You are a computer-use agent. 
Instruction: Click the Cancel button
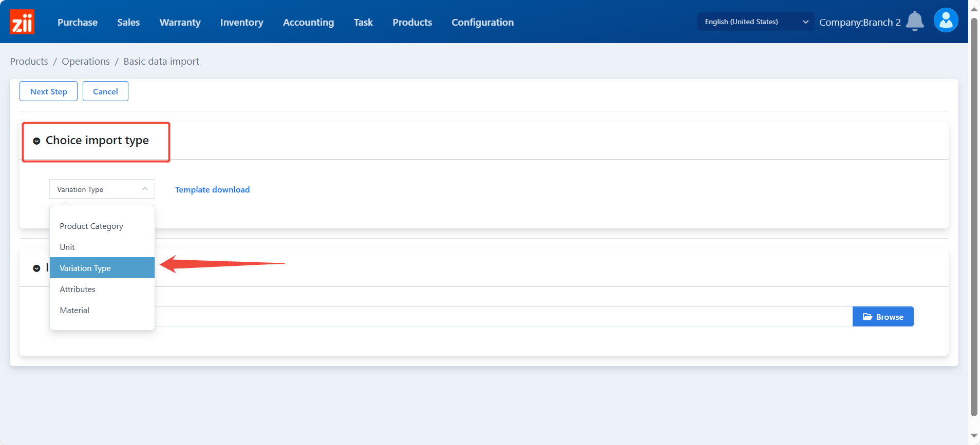(x=105, y=91)
